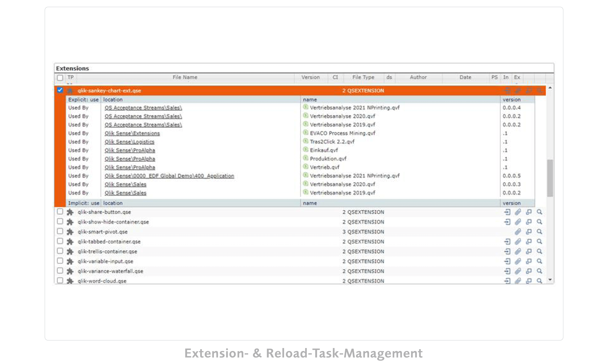Screen dimensions: 607x364
Task: Click the scrollbar up arrow
Action: [550, 88]
